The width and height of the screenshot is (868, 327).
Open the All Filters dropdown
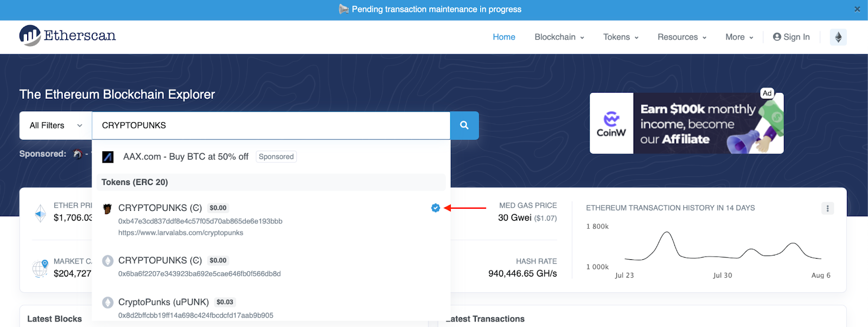[x=56, y=125]
